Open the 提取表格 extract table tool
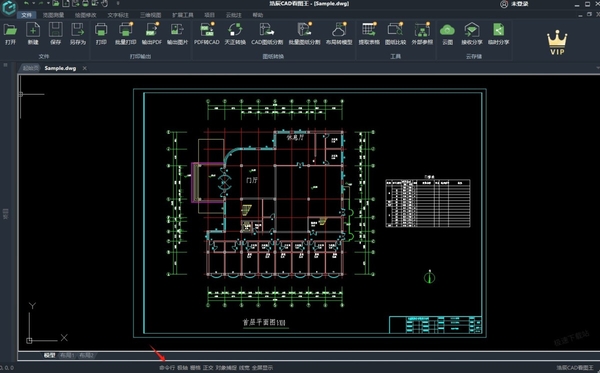 click(369, 34)
